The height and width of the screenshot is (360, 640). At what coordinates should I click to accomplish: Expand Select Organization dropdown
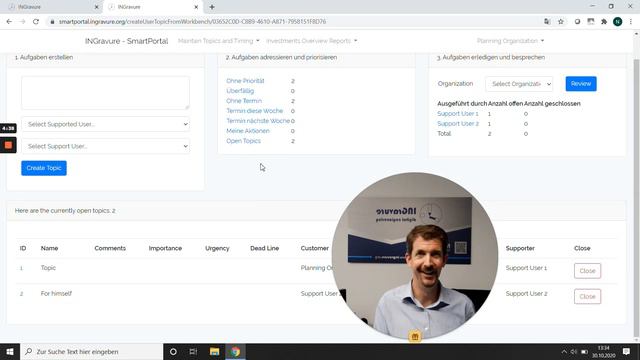click(519, 84)
